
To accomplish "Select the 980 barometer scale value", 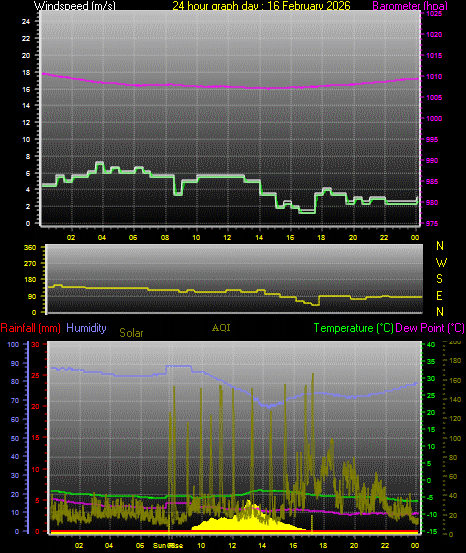I will [432, 202].
